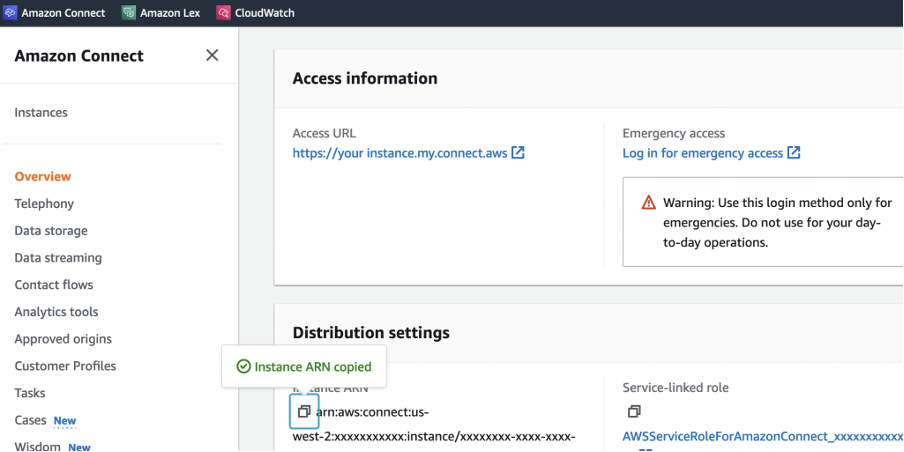904x452 pixels.
Task: Click external link icon beside Access URL
Action: point(518,153)
